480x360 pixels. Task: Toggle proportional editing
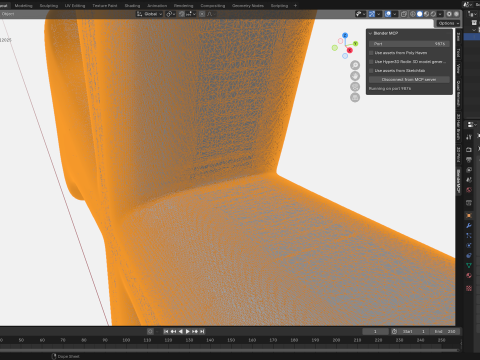(202, 14)
